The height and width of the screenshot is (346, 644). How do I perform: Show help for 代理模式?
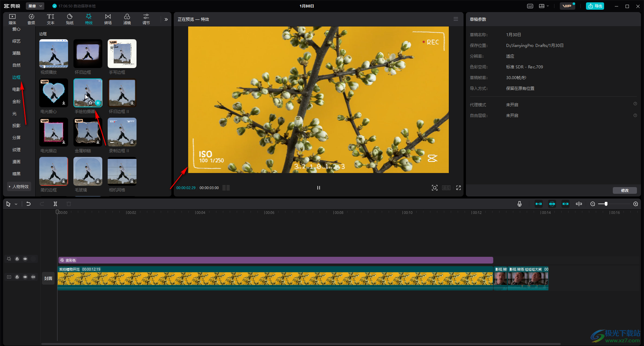coord(635,104)
